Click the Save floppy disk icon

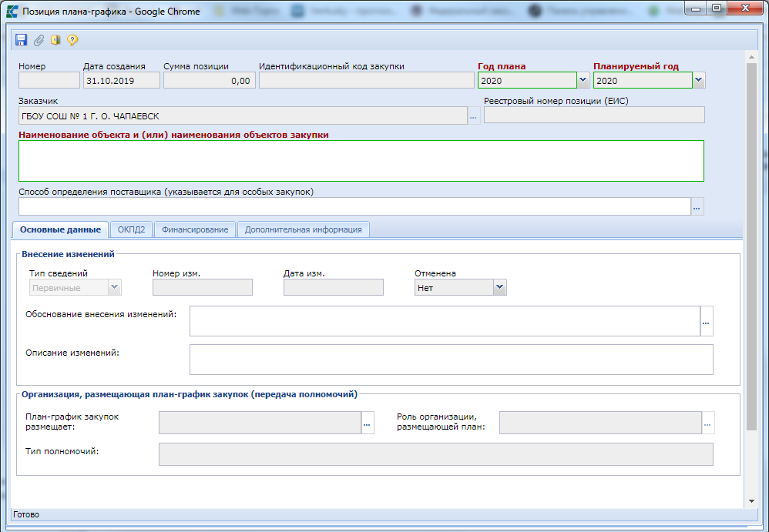coord(21,40)
